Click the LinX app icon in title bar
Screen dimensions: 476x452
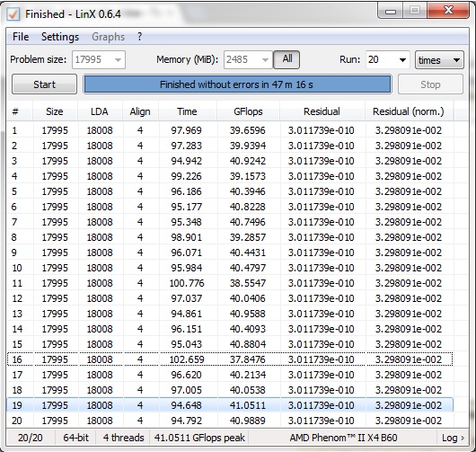pyautogui.click(x=13, y=14)
